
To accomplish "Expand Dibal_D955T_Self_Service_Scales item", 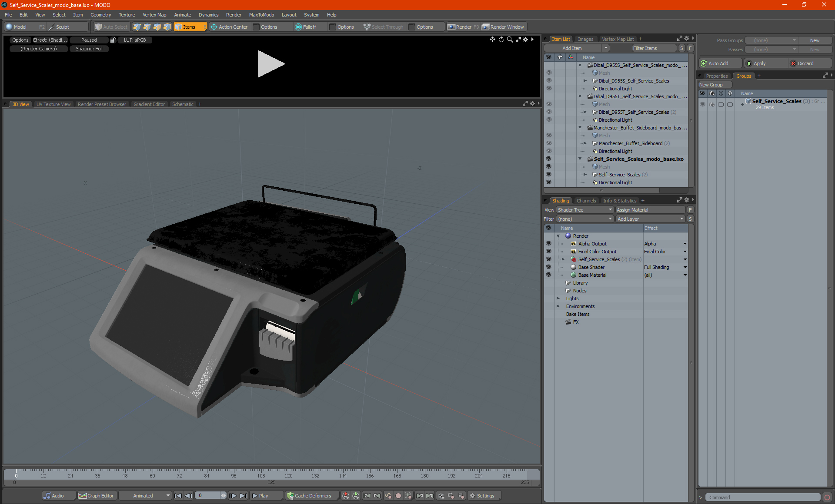I will point(585,112).
